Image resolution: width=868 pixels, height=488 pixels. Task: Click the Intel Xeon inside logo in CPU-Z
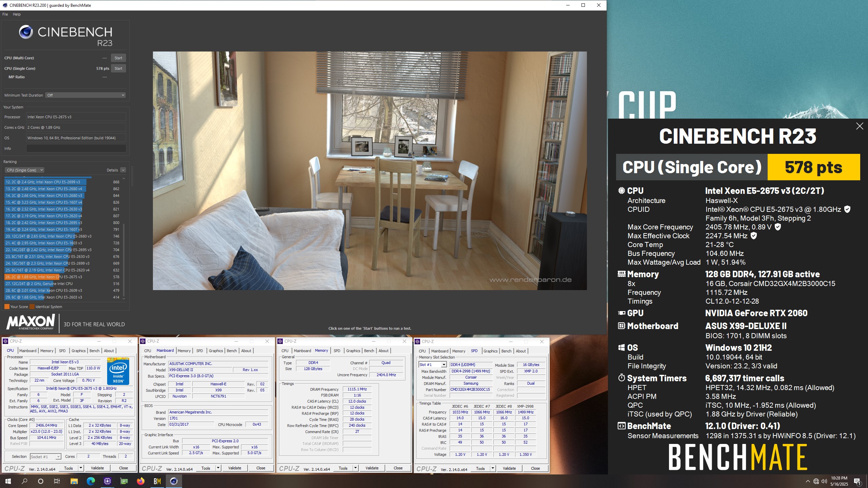coord(118,371)
